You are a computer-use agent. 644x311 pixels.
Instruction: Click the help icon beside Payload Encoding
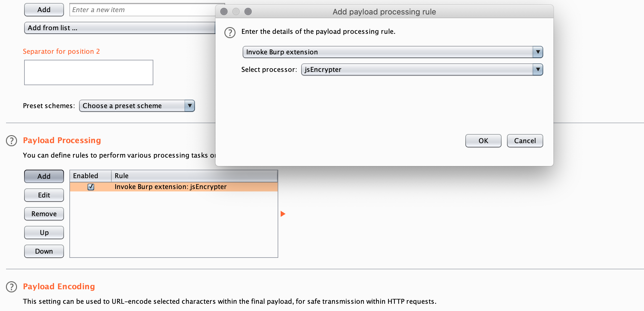pyautogui.click(x=11, y=287)
